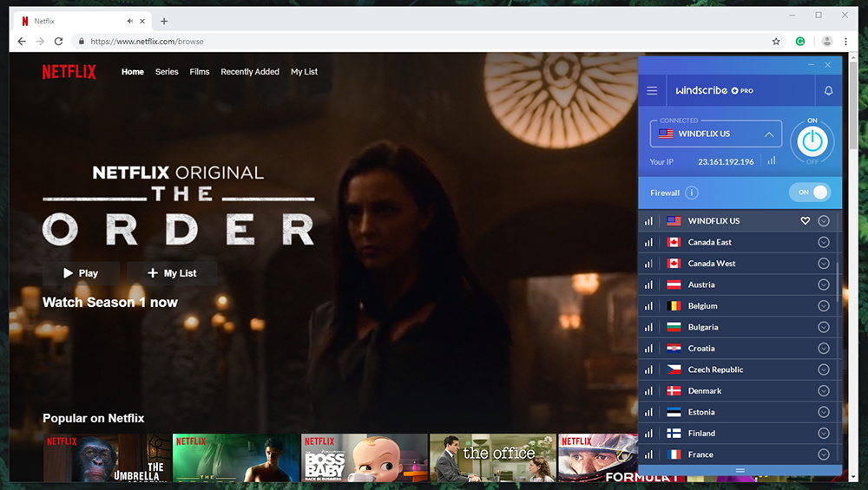Open The Boss Baby thumbnail
The height and width of the screenshot is (490, 868).
click(x=365, y=458)
